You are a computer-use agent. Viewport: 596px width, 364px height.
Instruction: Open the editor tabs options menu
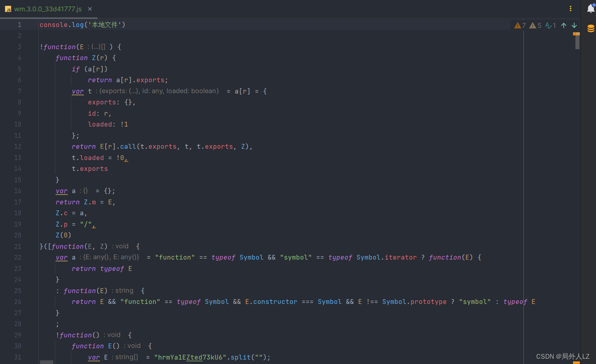tap(571, 8)
